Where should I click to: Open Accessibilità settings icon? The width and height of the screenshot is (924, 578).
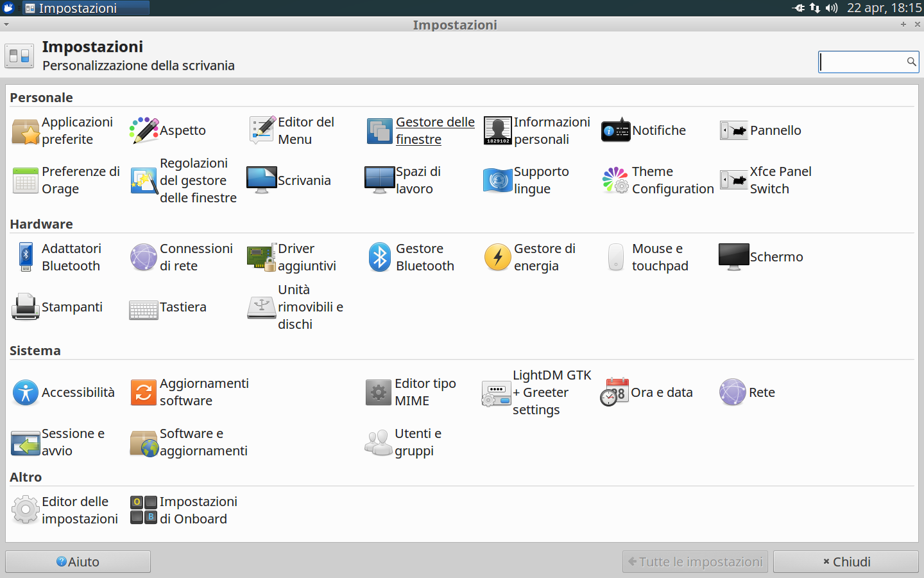pyautogui.click(x=26, y=392)
